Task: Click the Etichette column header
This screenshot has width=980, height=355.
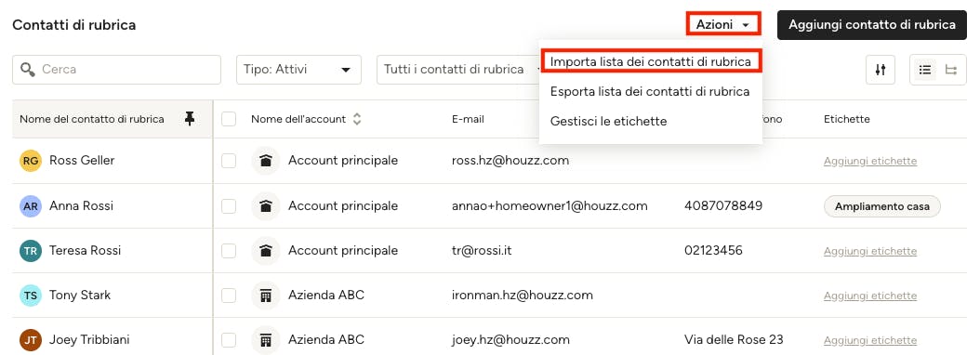Action: point(847,119)
